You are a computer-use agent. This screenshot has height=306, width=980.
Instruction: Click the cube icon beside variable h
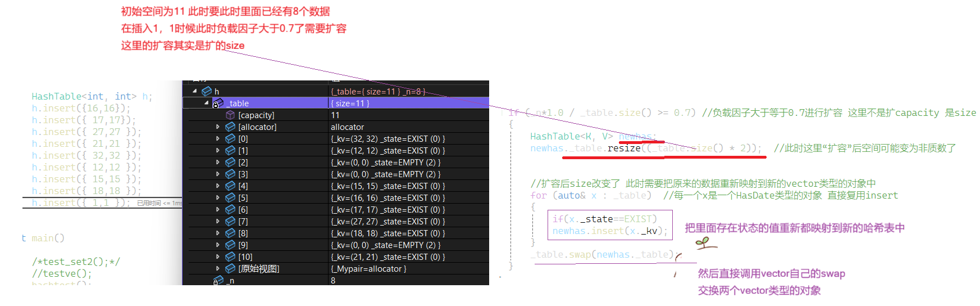click(x=207, y=91)
